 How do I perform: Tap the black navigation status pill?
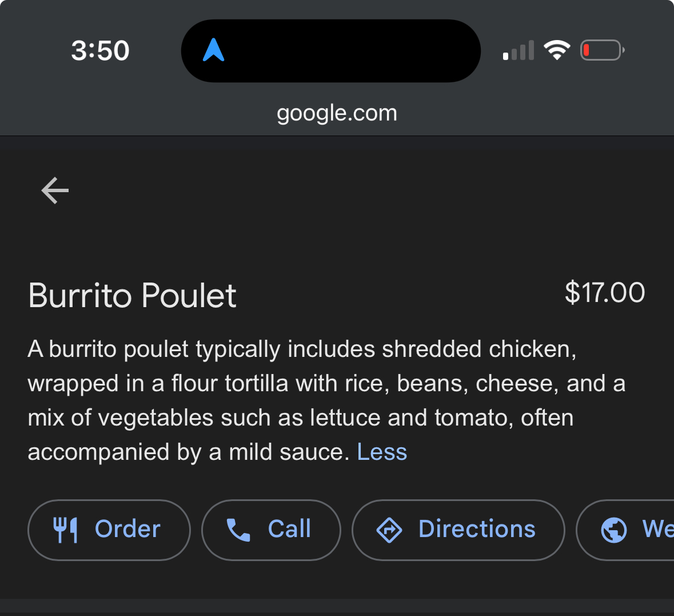coord(331,50)
